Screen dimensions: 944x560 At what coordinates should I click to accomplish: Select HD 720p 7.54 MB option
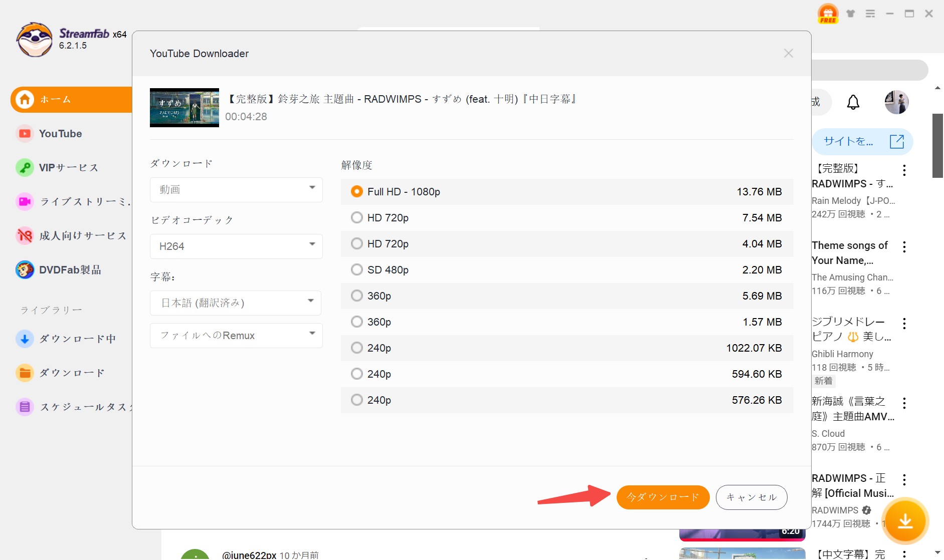click(567, 218)
